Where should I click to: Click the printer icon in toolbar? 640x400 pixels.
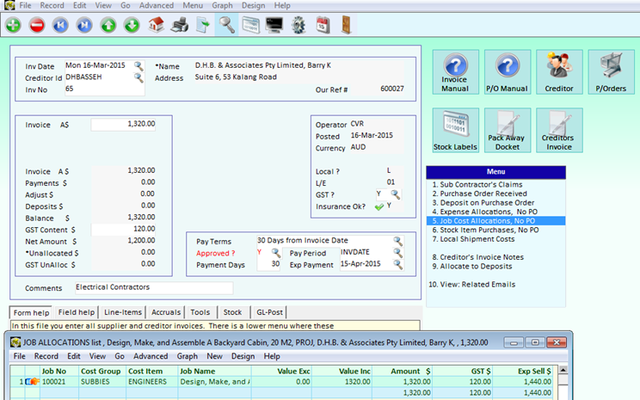click(180, 25)
